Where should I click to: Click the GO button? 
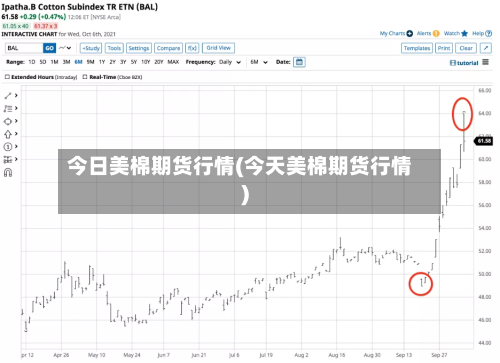click(49, 48)
